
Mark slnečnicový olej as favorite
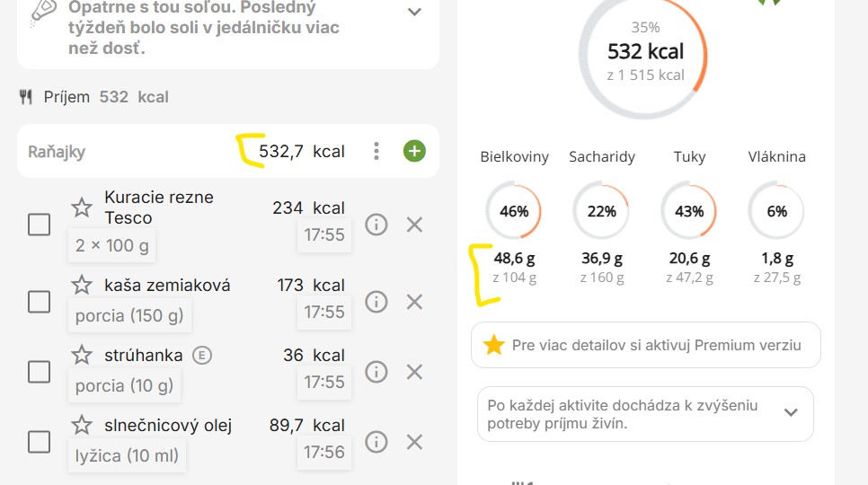[x=82, y=425]
